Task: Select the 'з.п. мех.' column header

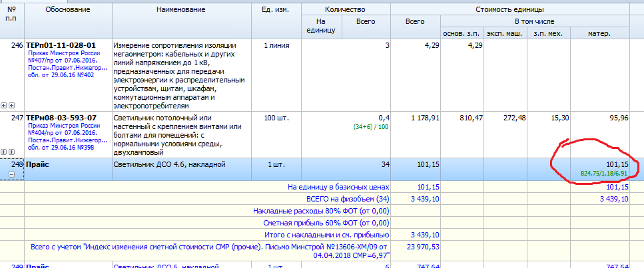Action: click(x=549, y=34)
